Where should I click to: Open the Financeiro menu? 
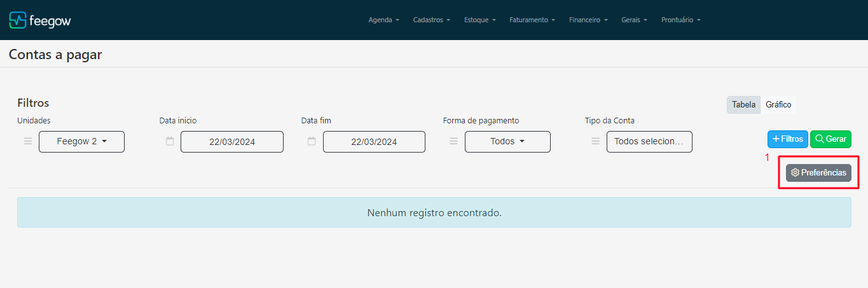[x=588, y=20]
